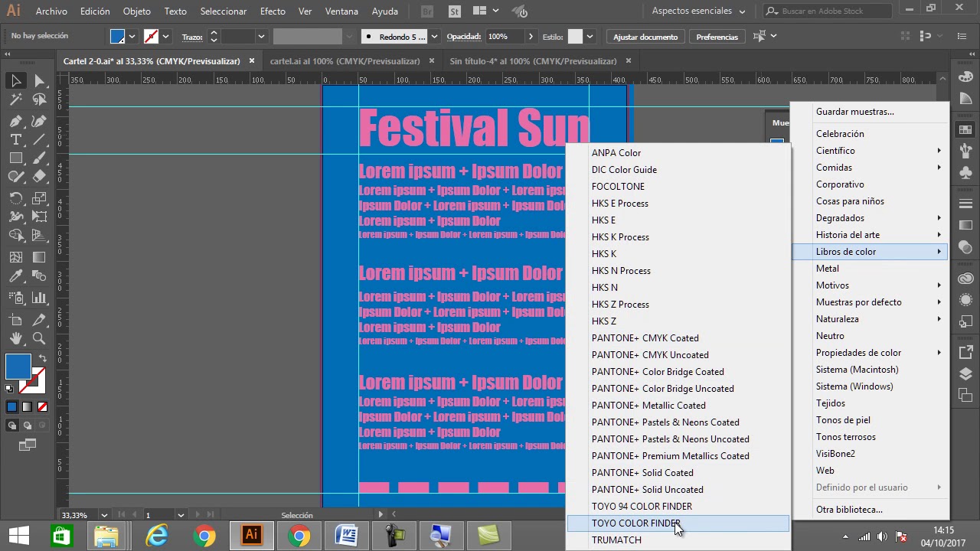Enable Draw Behind mode

coord(27,425)
